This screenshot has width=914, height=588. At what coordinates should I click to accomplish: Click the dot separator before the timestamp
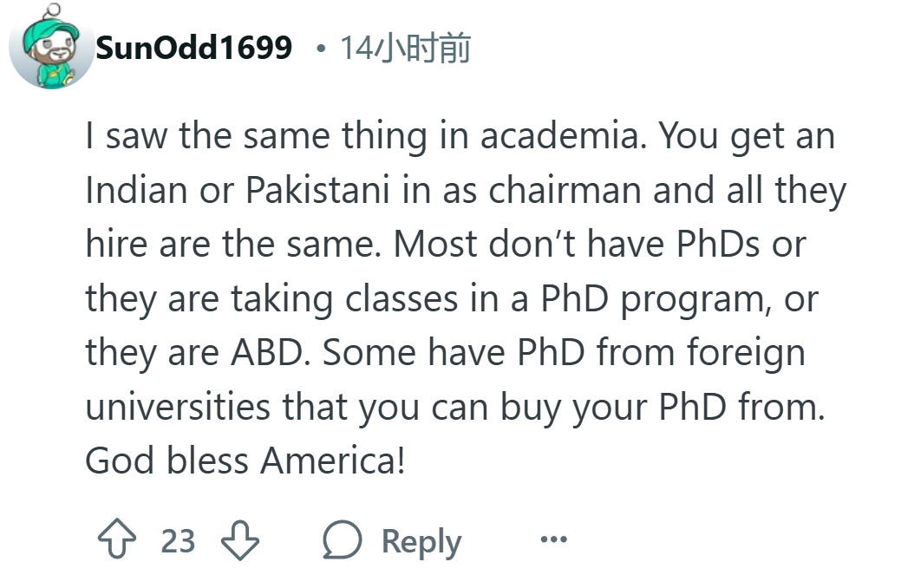[x=320, y=49]
